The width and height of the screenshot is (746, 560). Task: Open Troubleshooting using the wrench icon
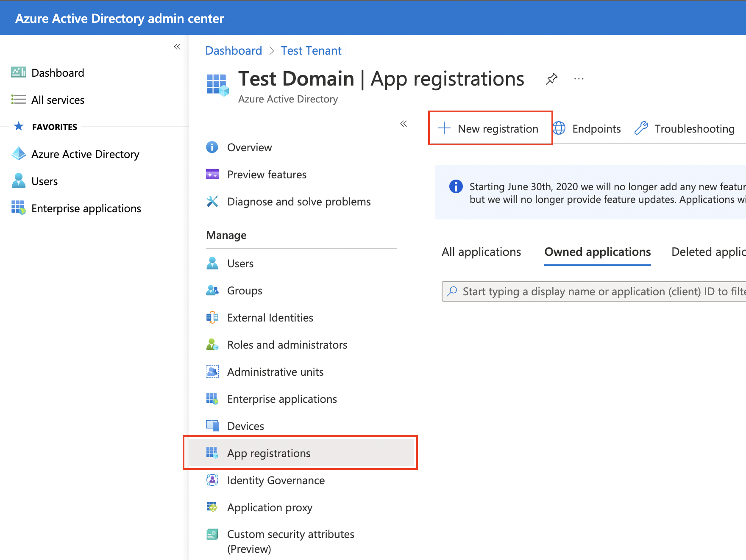coord(641,128)
